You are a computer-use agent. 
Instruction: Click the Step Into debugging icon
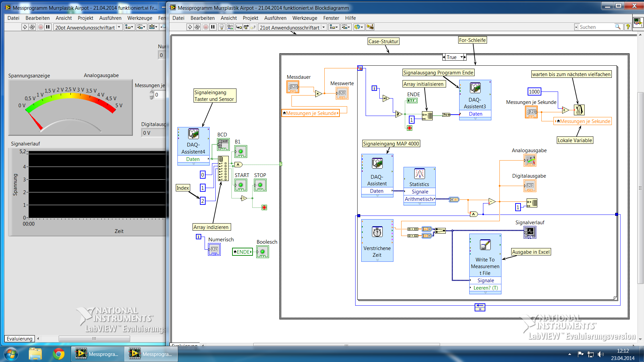pyautogui.click(x=239, y=27)
